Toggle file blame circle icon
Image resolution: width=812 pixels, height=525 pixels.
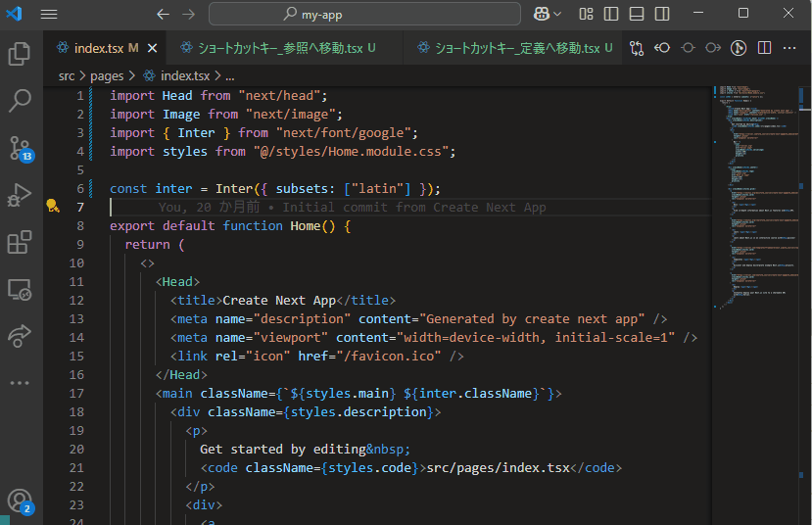click(x=688, y=48)
